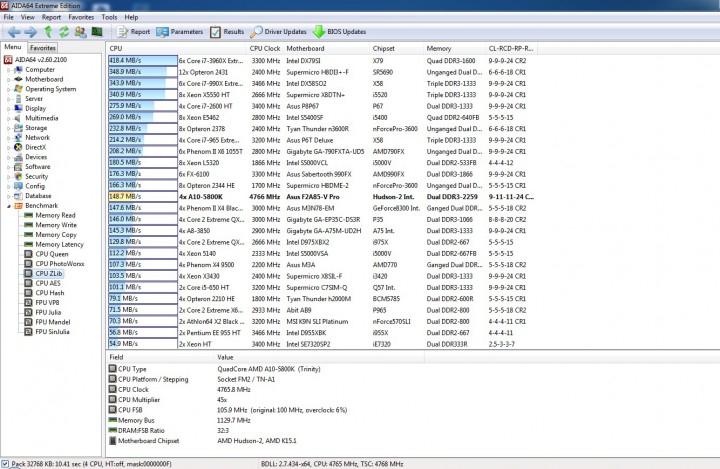Select the Database icon in tree
The image size is (720, 469).
(18, 196)
